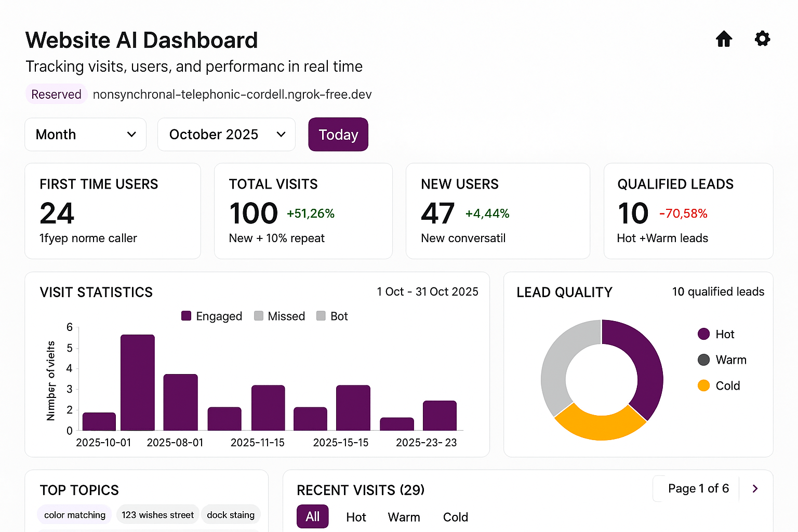Viewport: 798px width, 532px height.
Task: Expand the Month selector chevron
Action: 131,134
